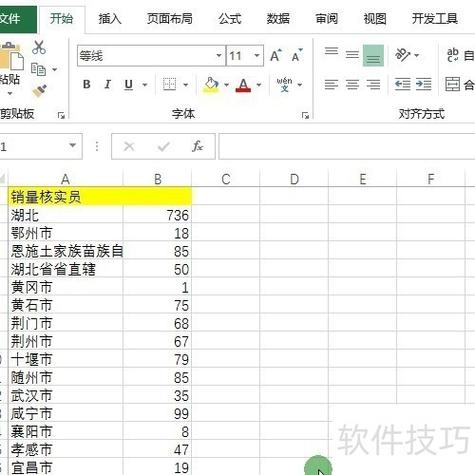Select the cell 武汉市
This screenshot has height=475, width=475.
pos(65,395)
